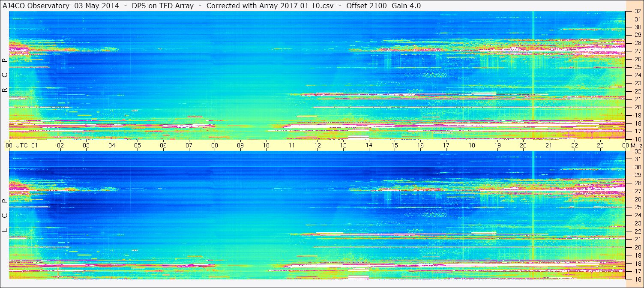Click the Gain 4.0 text in header
The height and width of the screenshot is (288, 644).
click(x=406, y=6)
